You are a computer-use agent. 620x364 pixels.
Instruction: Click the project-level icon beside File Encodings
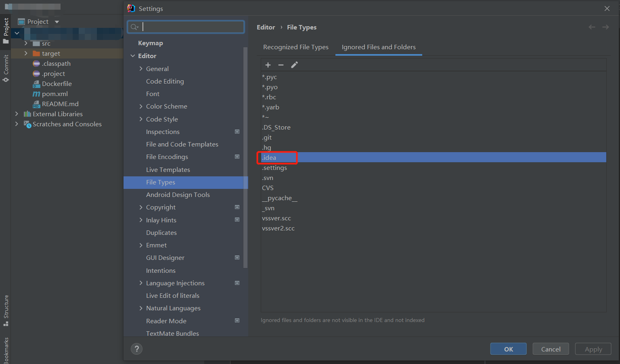(237, 157)
